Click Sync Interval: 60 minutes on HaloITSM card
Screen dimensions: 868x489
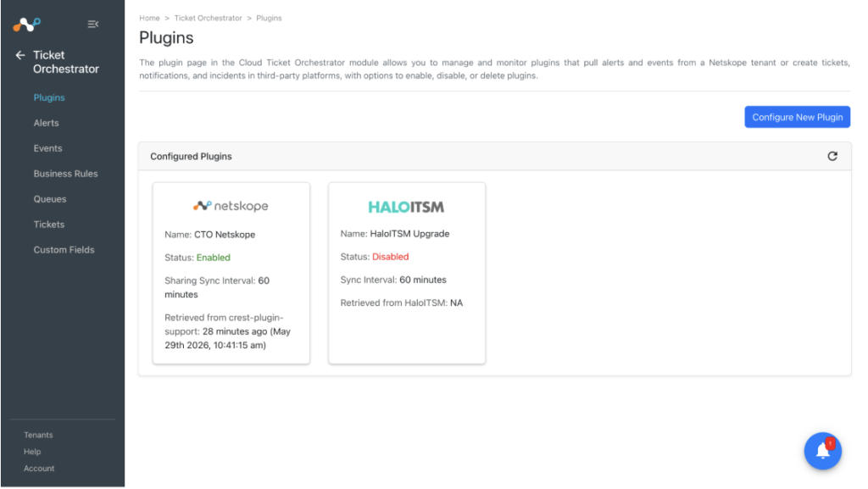(x=393, y=280)
